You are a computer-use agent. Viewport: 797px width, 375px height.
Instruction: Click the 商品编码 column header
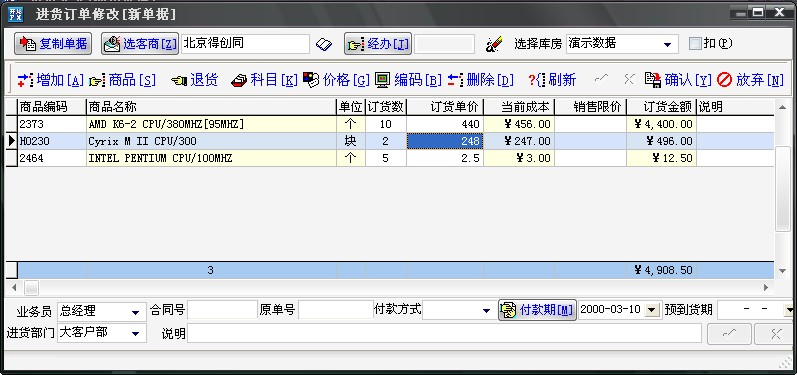click(x=52, y=107)
